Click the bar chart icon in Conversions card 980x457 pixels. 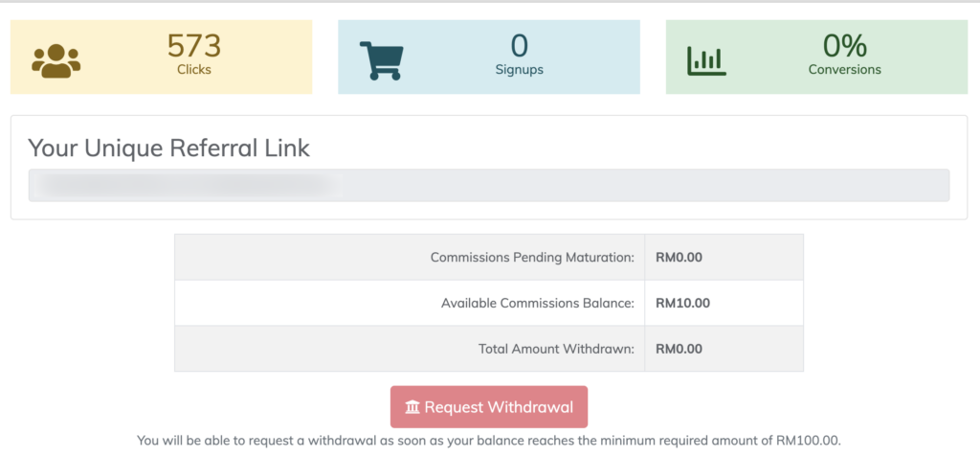click(707, 59)
